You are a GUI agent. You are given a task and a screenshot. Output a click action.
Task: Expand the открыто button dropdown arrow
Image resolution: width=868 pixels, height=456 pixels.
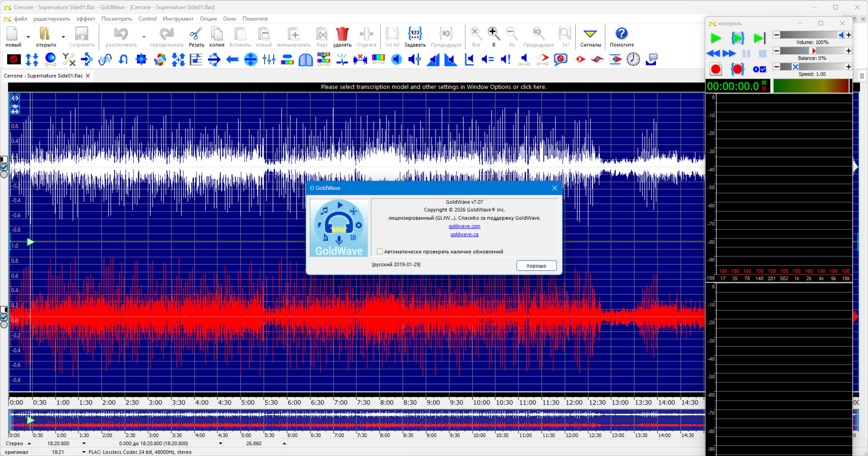(63, 37)
